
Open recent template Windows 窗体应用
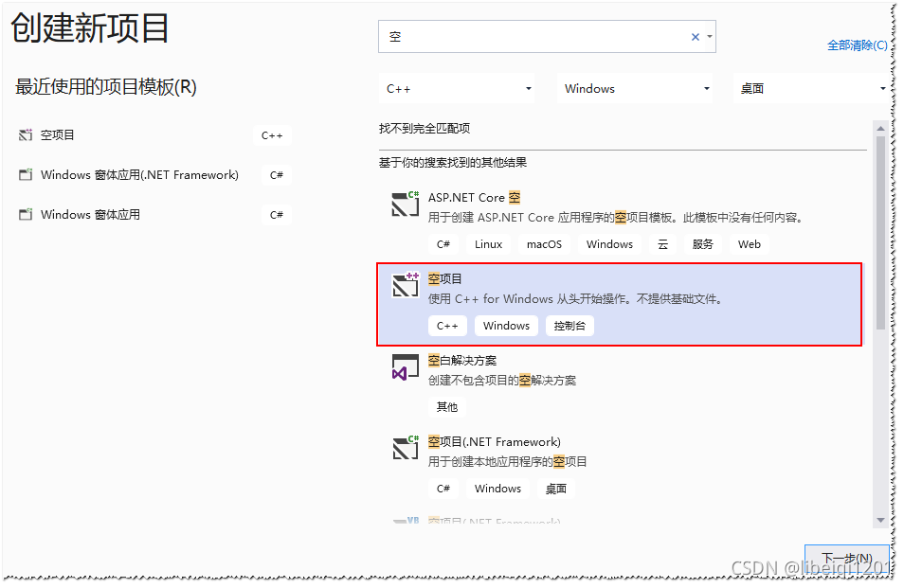pyautogui.click(x=154, y=215)
